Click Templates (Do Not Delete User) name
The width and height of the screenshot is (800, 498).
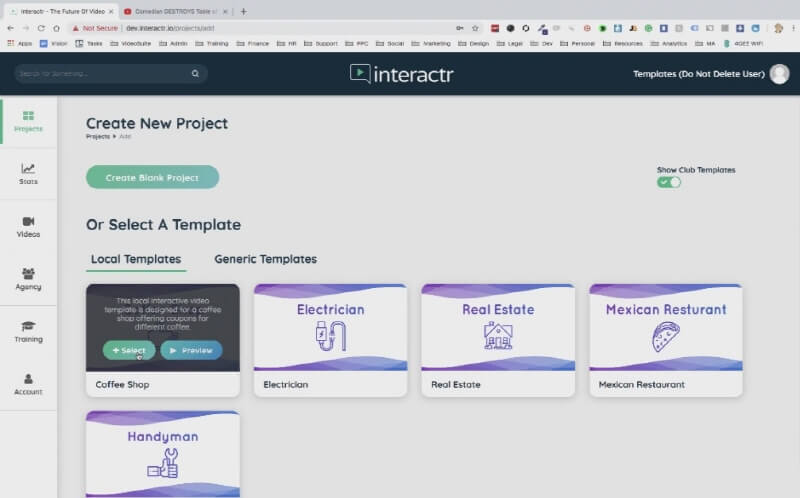pos(698,74)
